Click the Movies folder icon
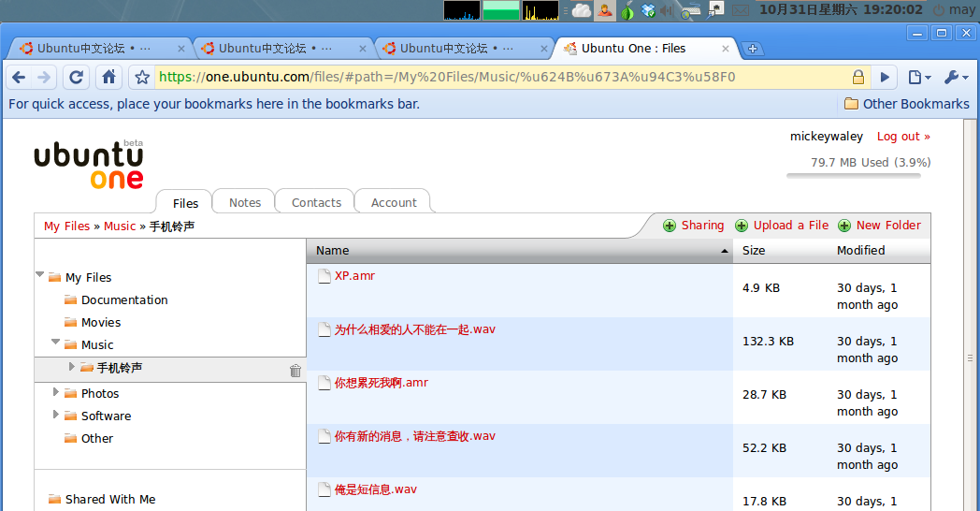 (71, 323)
